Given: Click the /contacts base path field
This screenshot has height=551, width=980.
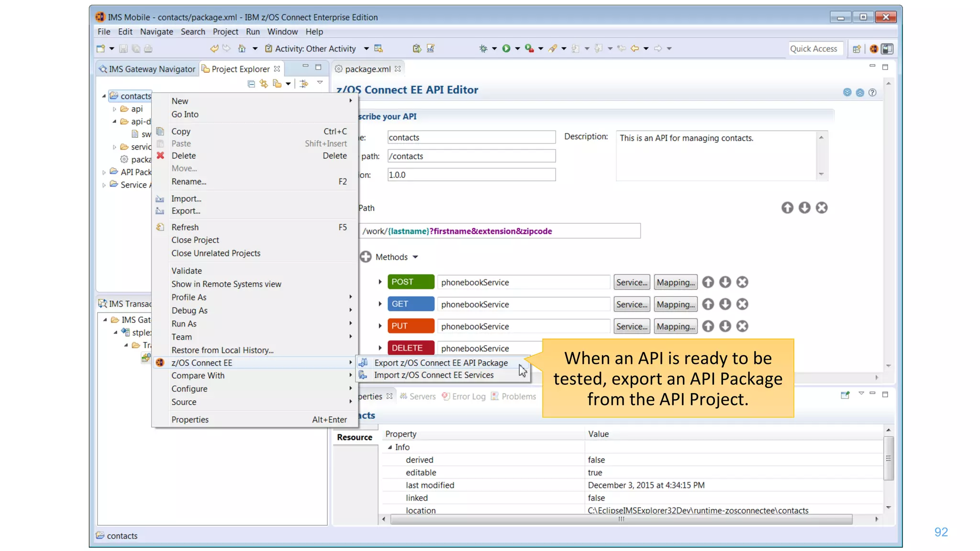Looking at the screenshot, I should (x=471, y=156).
